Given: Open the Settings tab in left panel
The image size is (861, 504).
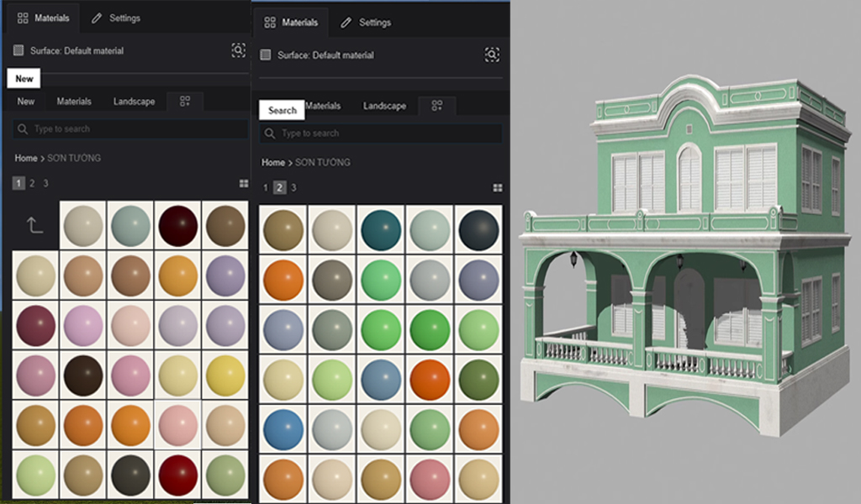Looking at the screenshot, I should [116, 18].
